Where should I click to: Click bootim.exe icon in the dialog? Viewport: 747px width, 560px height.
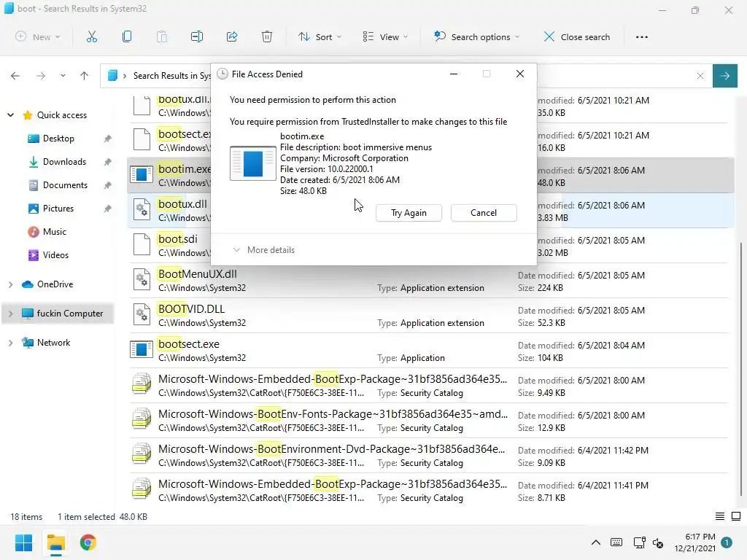click(x=253, y=163)
